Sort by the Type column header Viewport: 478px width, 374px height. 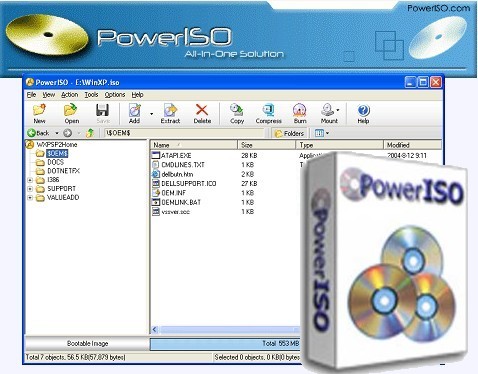coord(340,145)
